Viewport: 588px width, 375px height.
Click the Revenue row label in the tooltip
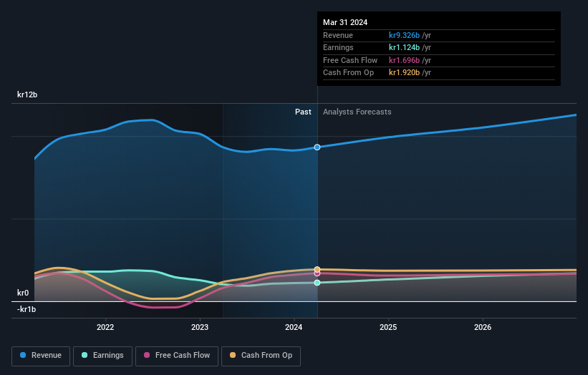[338, 35]
